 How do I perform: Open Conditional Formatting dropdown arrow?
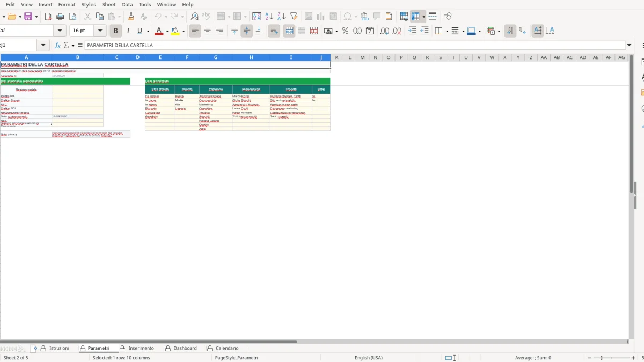coord(499,31)
